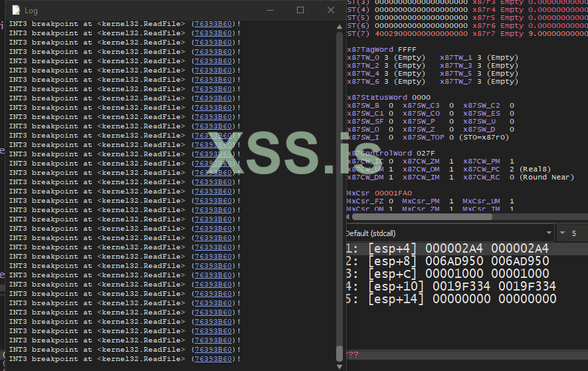The width and height of the screenshot is (588, 371).
Task: Click the Log vertical scrollbar thumb
Action: [340, 353]
